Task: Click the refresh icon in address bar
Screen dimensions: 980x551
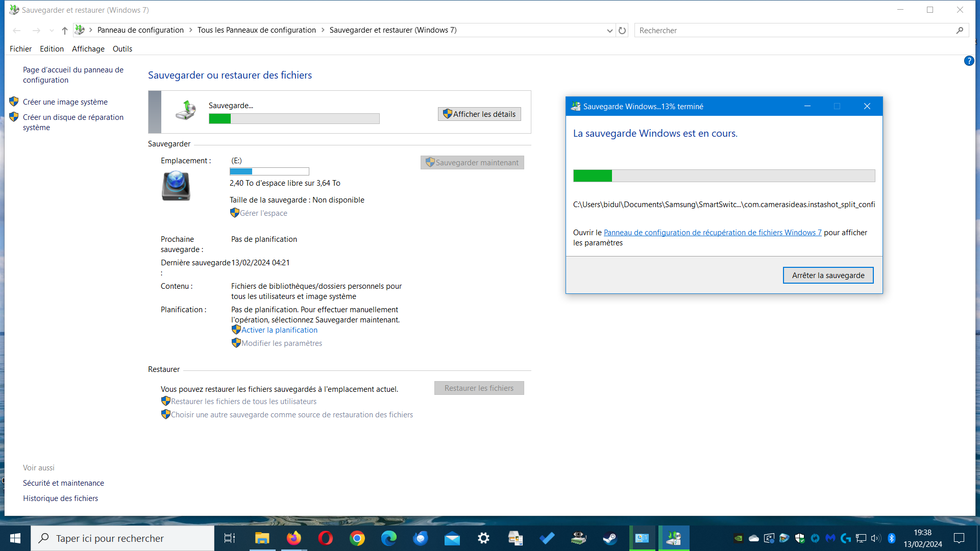Action: pyautogui.click(x=622, y=31)
